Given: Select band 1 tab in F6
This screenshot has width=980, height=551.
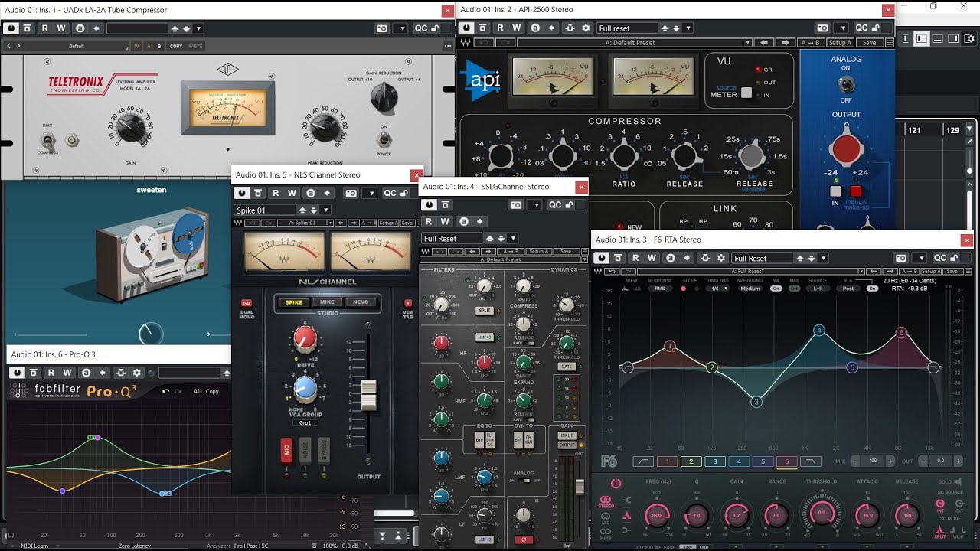Looking at the screenshot, I should pos(668,461).
